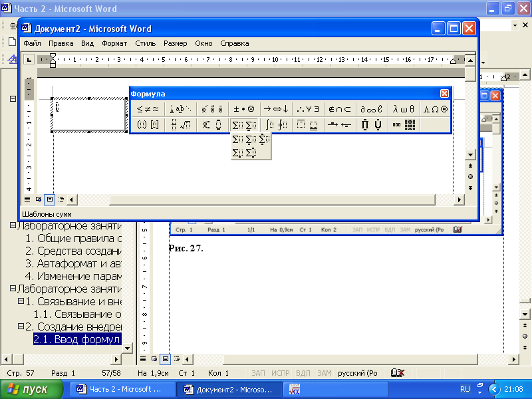Viewport: 532px width, 399px height.
Task: Switch Часть 2 window to outline view
Action: (177, 358)
